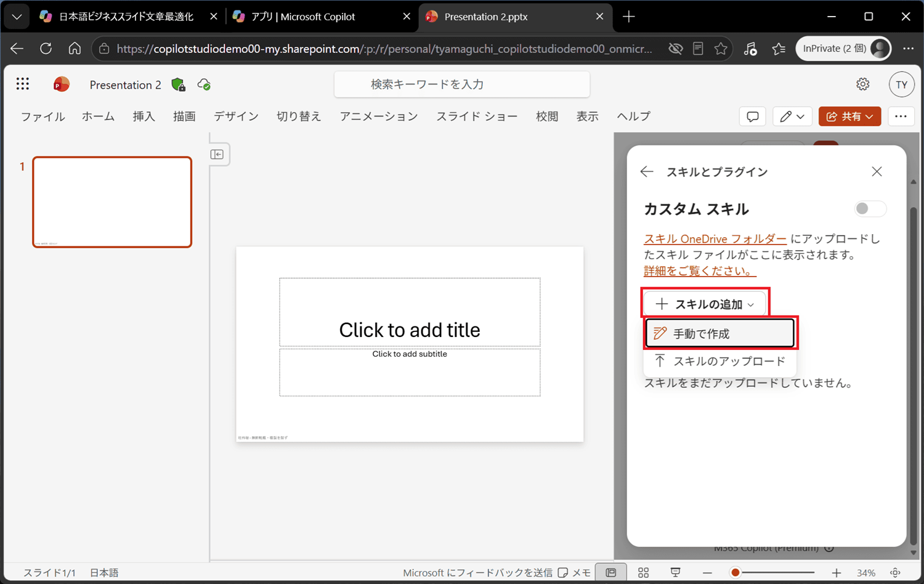Open the browser tab list chevron

point(17,17)
